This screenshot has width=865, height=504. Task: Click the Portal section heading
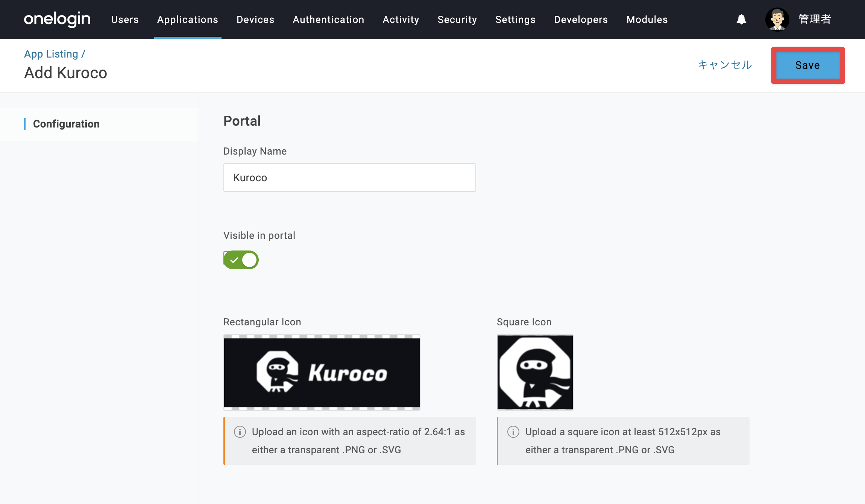[x=242, y=121]
